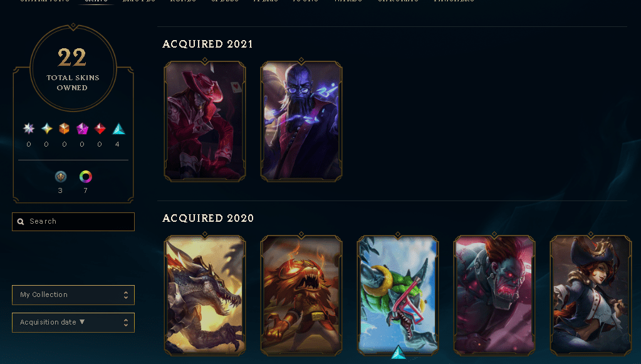Viewport: 641px width, 364px height.
Task: Click teal gem badge on sunglasses crocodile card
Action: [398, 352]
